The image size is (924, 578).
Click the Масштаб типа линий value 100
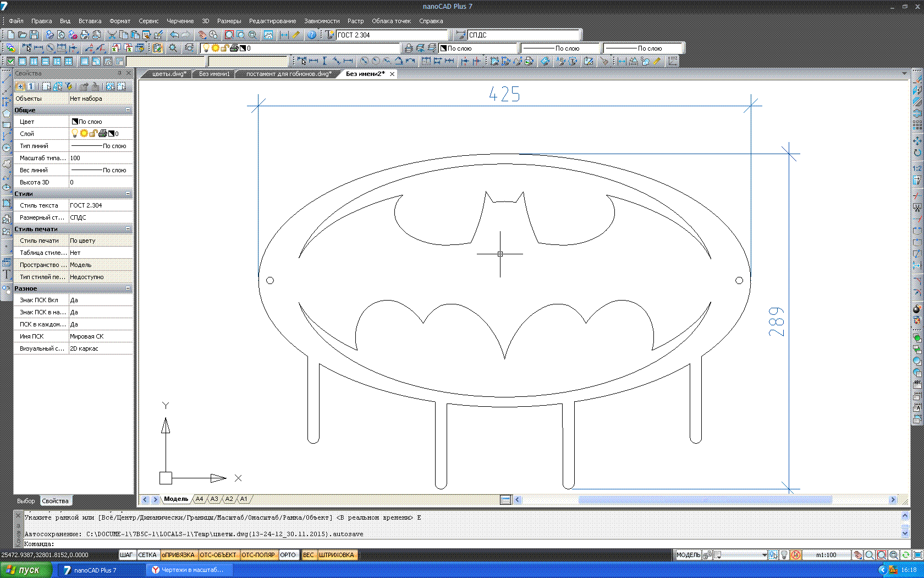click(x=100, y=158)
